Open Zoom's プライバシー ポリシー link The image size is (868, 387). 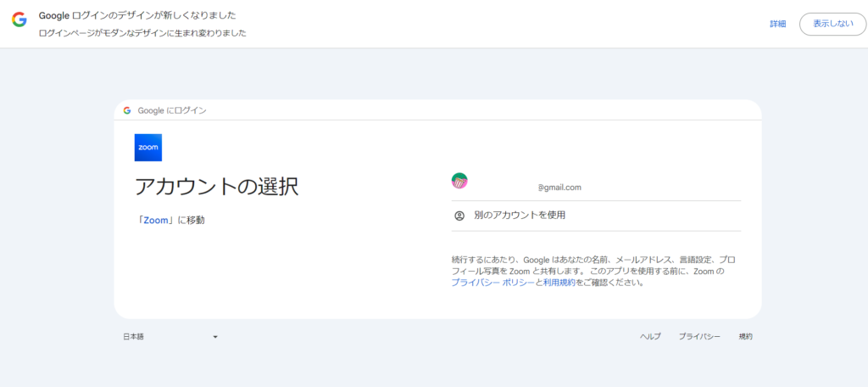tap(492, 283)
